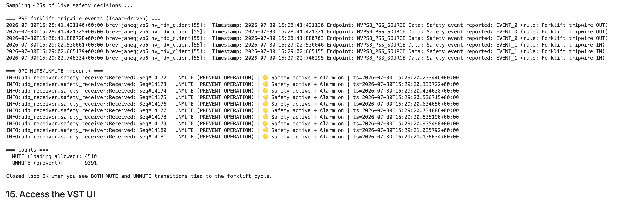Click timestamp ts=2026-07-30T15:29:21.136034 on last row
The width and height of the screenshot is (644, 202).
point(406,137)
